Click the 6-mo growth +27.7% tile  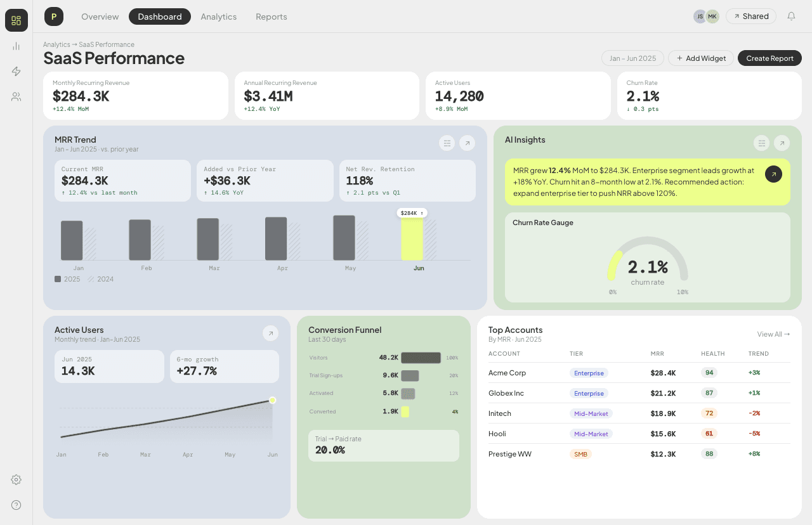click(x=225, y=366)
